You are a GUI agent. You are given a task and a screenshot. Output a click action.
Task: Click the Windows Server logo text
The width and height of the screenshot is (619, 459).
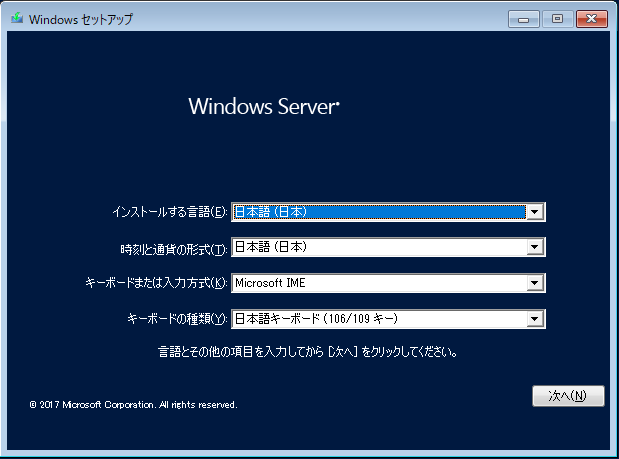(264, 106)
